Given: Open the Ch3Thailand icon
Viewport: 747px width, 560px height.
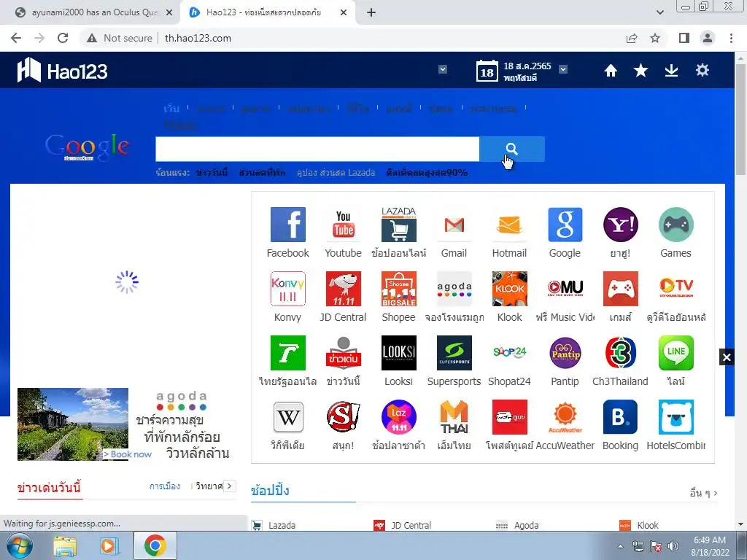Looking at the screenshot, I should pyautogui.click(x=620, y=353).
